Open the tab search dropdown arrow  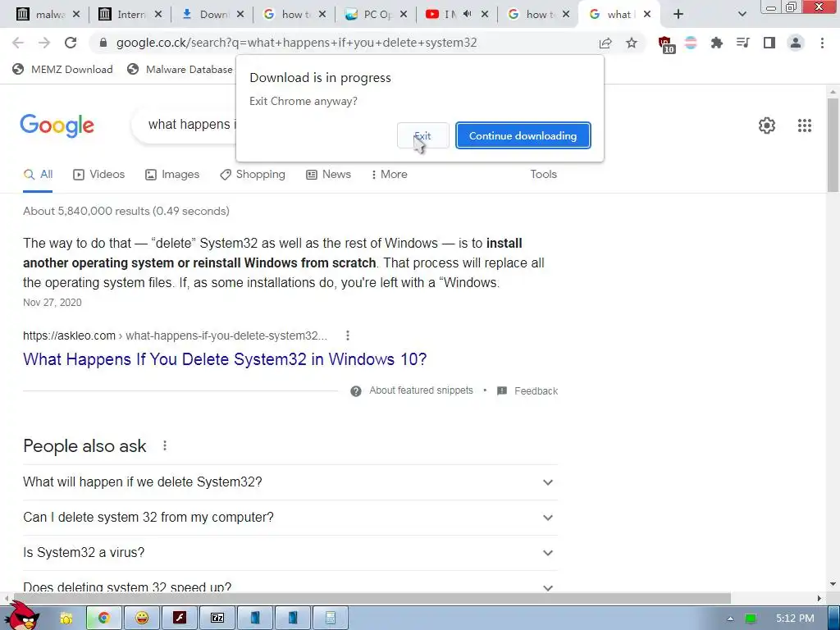(742, 15)
